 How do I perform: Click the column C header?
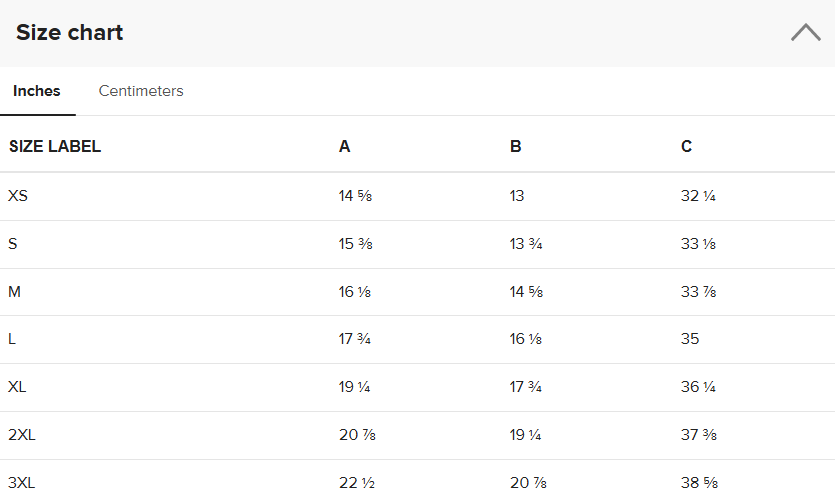(687, 146)
